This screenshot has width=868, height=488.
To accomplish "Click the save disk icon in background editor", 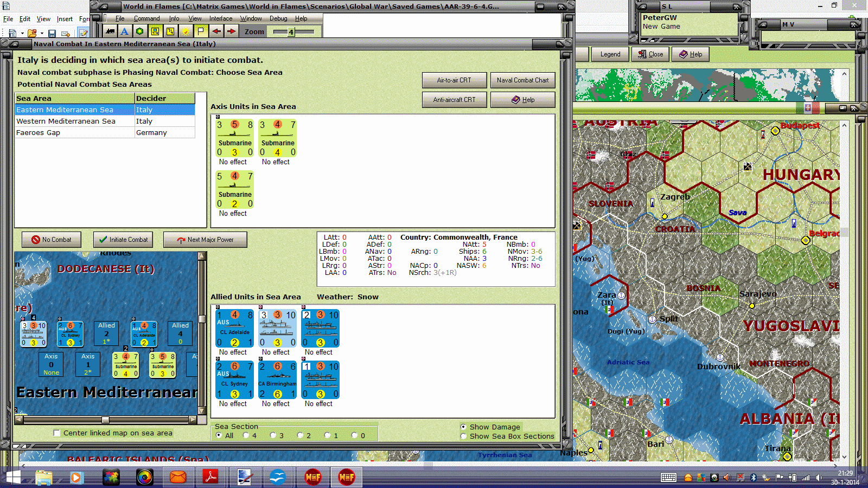I will (52, 34).
